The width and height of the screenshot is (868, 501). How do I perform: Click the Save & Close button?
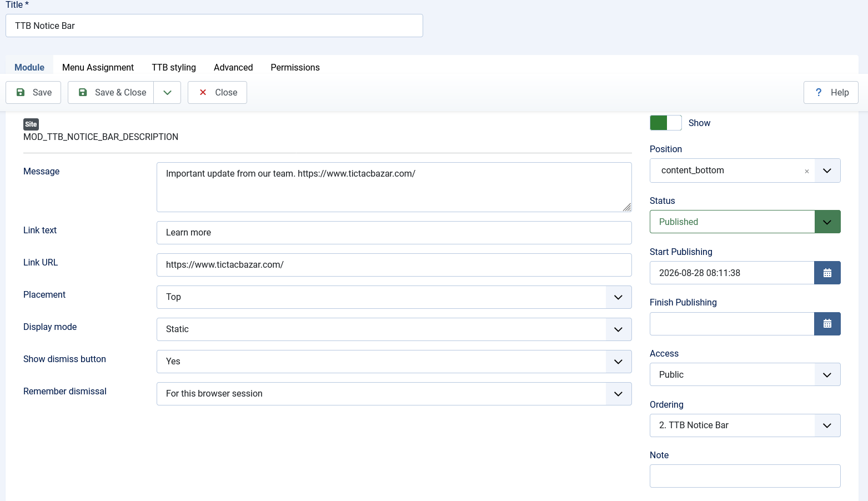point(111,93)
